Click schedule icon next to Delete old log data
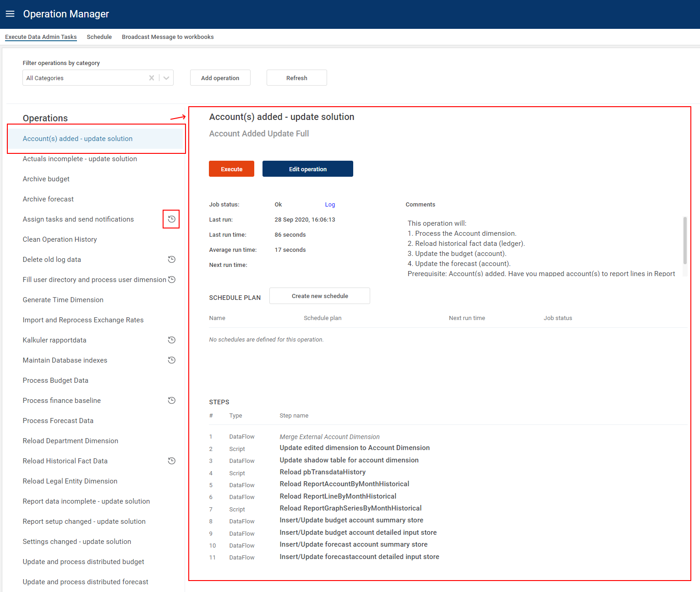Screen dimensions: 700x592 point(171,260)
